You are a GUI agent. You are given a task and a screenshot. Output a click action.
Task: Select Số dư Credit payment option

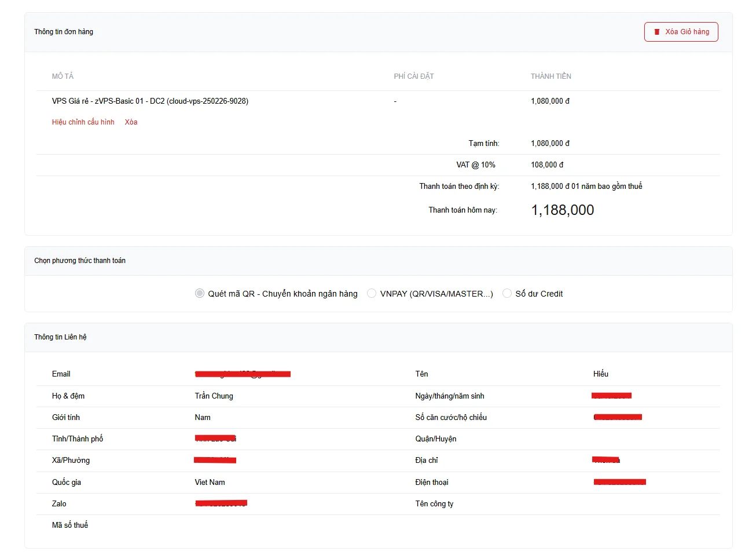[507, 294]
